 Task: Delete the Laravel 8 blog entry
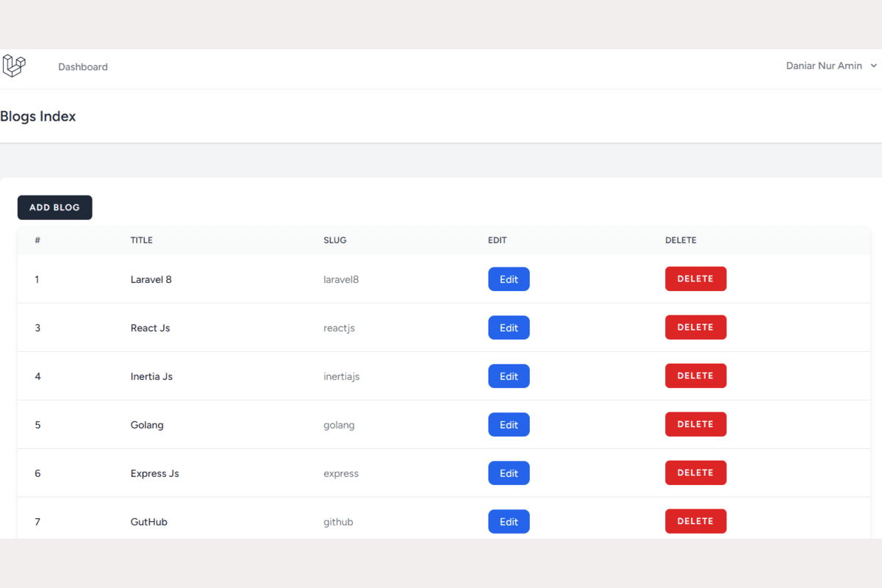tap(695, 279)
